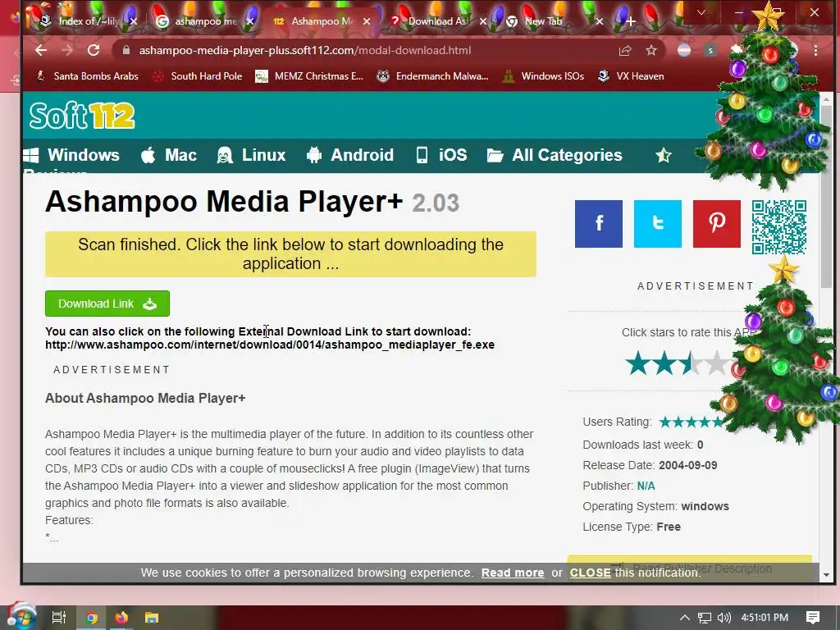Open the tab search chevron
Image resolution: width=840 pixels, height=630 pixels.
pos(701,11)
